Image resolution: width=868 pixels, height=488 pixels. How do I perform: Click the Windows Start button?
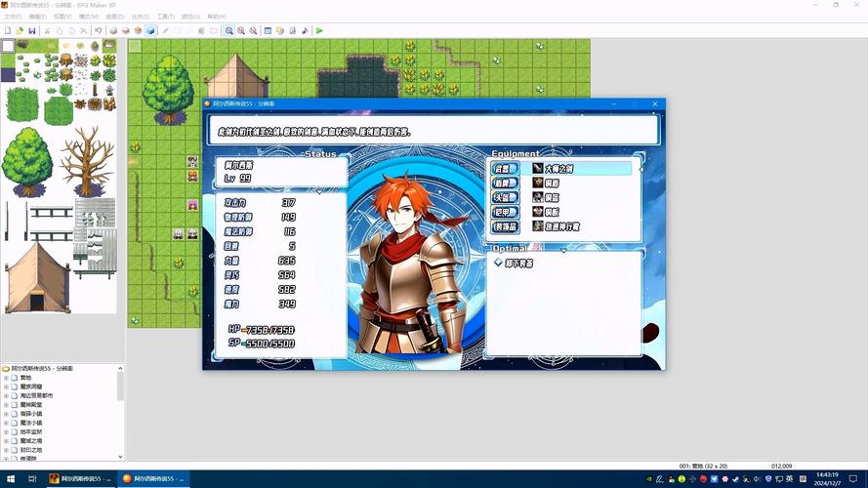10,478
